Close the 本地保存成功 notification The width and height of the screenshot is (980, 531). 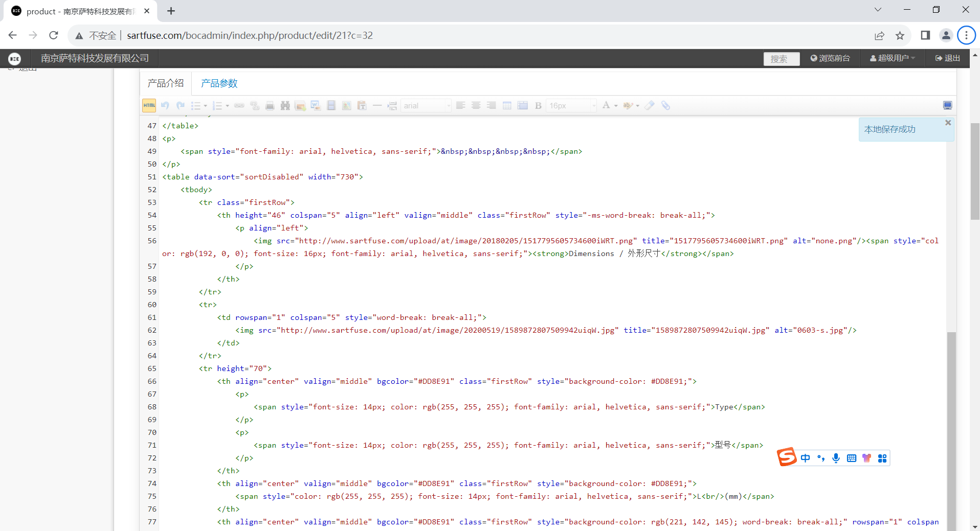coord(948,123)
